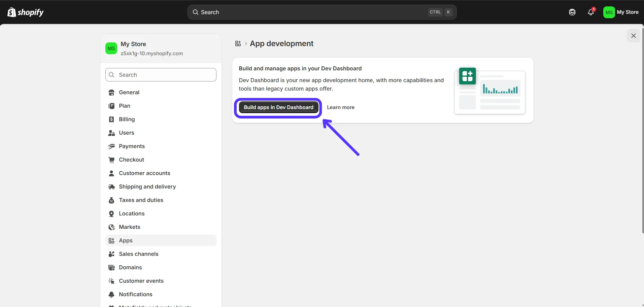Screen dimensions: 644x307
Task: Open the notifications bell
Action: (x=591, y=12)
